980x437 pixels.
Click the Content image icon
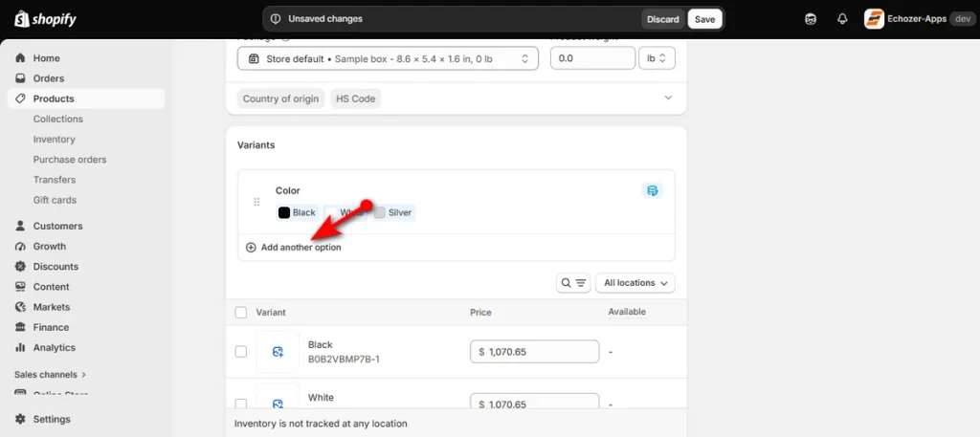(21, 287)
